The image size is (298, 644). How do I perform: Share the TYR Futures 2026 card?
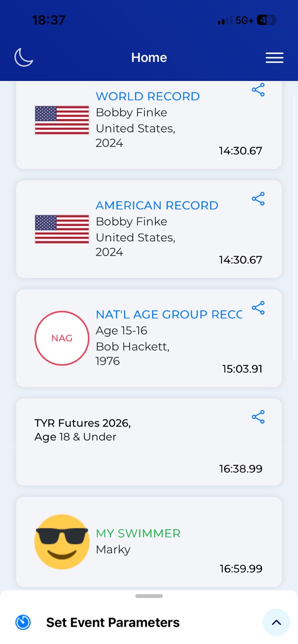coord(258,417)
